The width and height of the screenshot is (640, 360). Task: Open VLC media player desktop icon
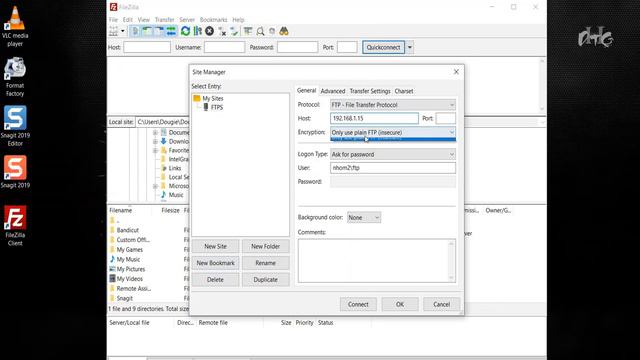tap(15, 25)
